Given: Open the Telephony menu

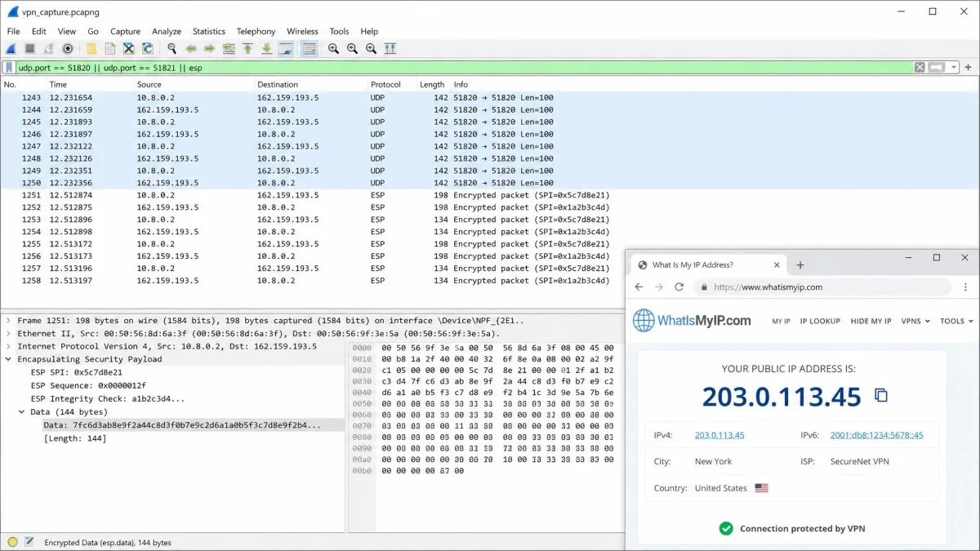Looking at the screenshot, I should coord(256,31).
